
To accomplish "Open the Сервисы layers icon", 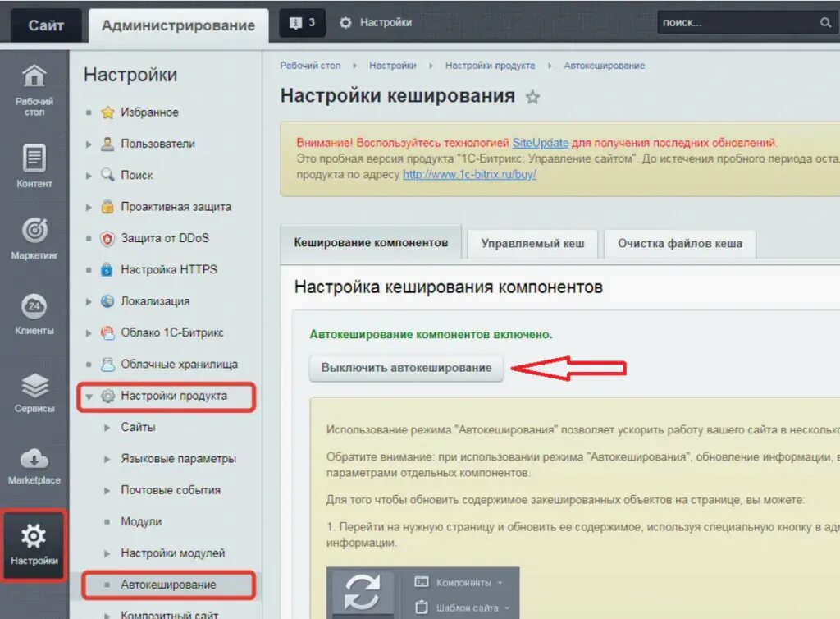I will pyautogui.click(x=34, y=385).
